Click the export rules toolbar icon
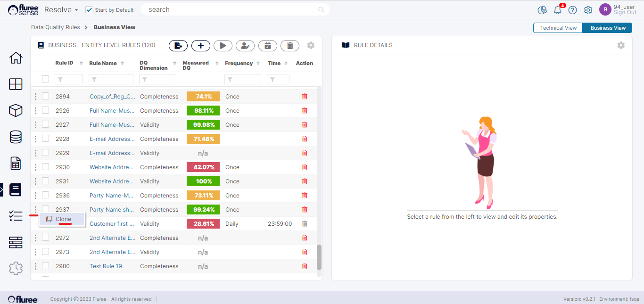 point(178,45)
